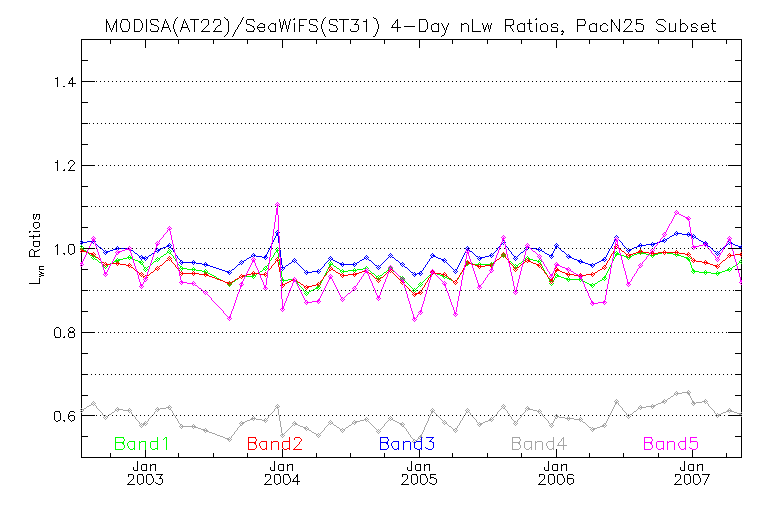Screen dimensions: 768x512
Task: Select the red Band2 legend label
Action: click(x=275, y=444)
